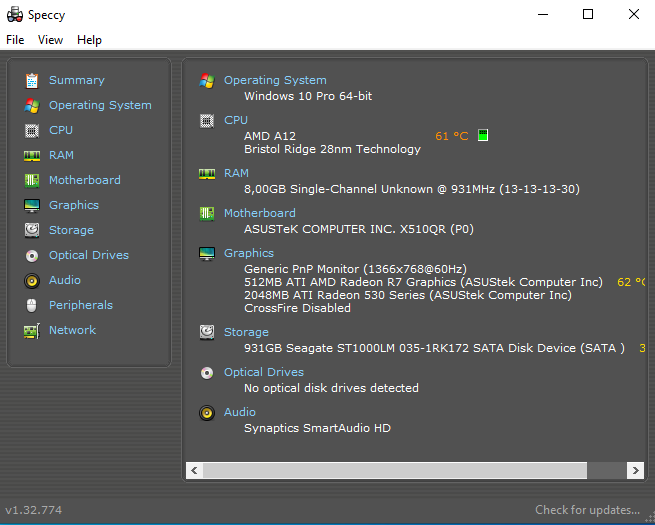This screenshot has height=525, width=655.
Task: Click the 8,00GB Single-Channel RAM details
Action: [x=412, y=189]
